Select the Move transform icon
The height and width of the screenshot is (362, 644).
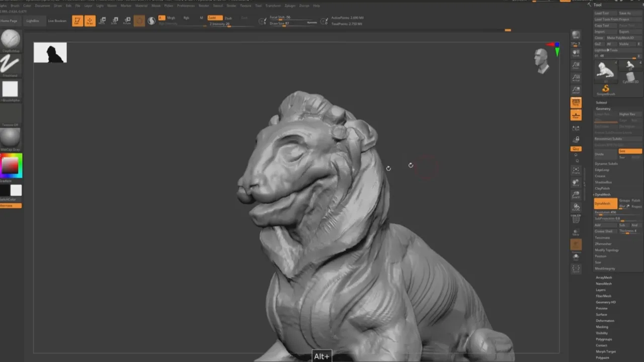pyautogui.click(x=102, y=21)
